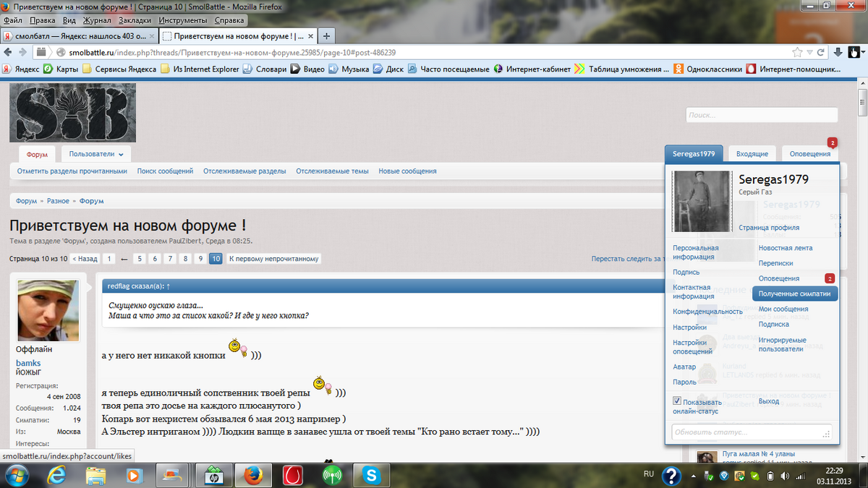
Task: Click the RU language indicator in the tray
Action: pos(649,474)
